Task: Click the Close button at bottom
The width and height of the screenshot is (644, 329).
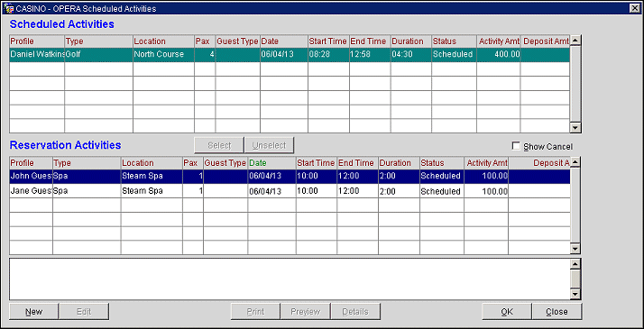Action: (x=557, y=311)
